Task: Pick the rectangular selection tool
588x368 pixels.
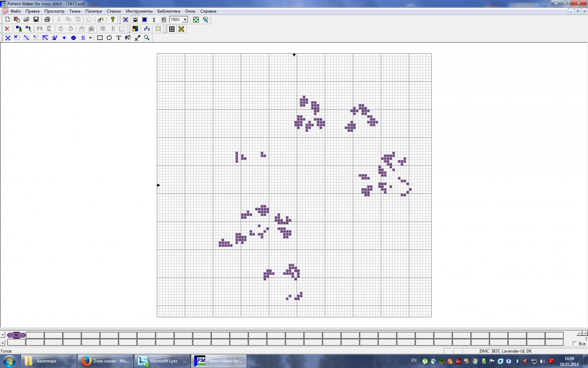Action: pyautogui.click(x=100, y=38)
